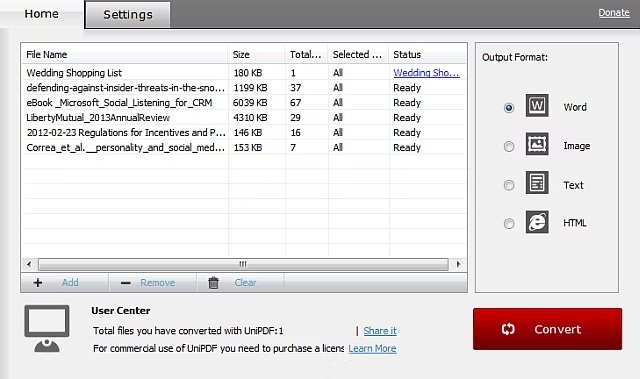Click the minus icon next to Remove
640x379 pixels.
point(126,283)
